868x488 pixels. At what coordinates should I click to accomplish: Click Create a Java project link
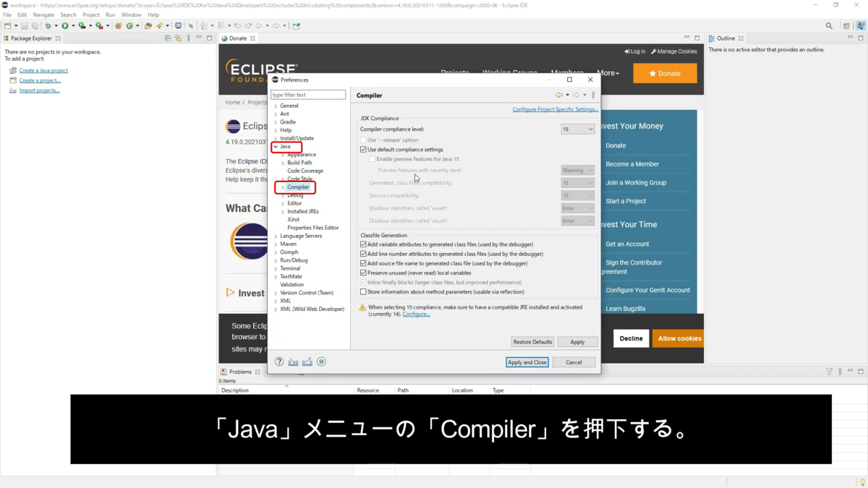[43, 70]
